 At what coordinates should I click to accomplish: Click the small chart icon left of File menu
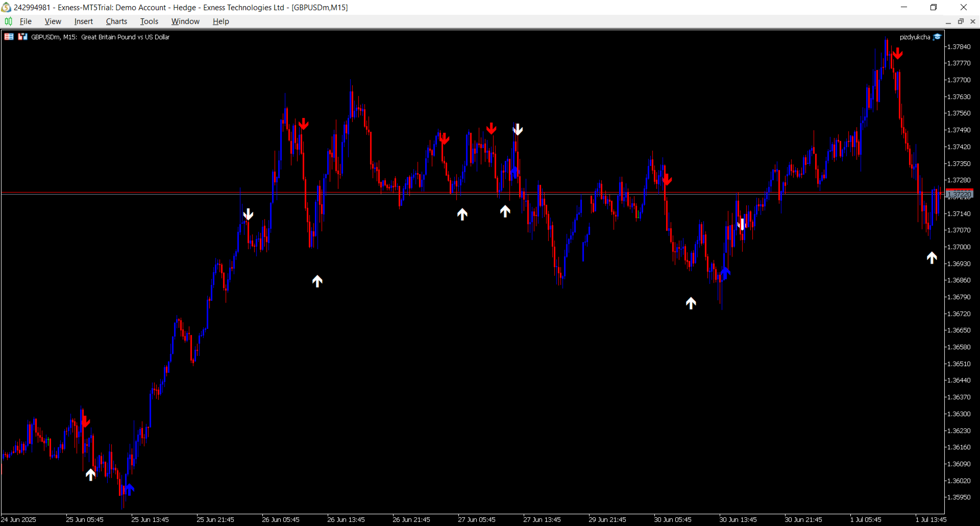click(x=8, y=21)
